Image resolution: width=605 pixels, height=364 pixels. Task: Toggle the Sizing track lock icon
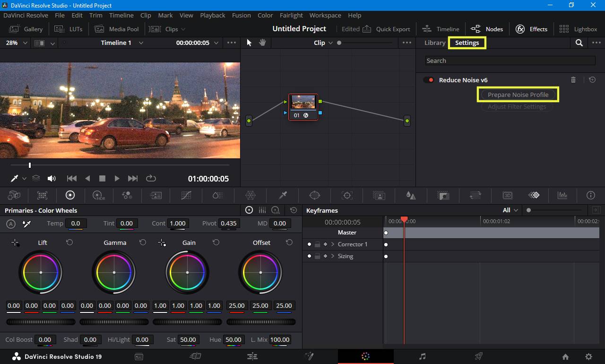317,256
